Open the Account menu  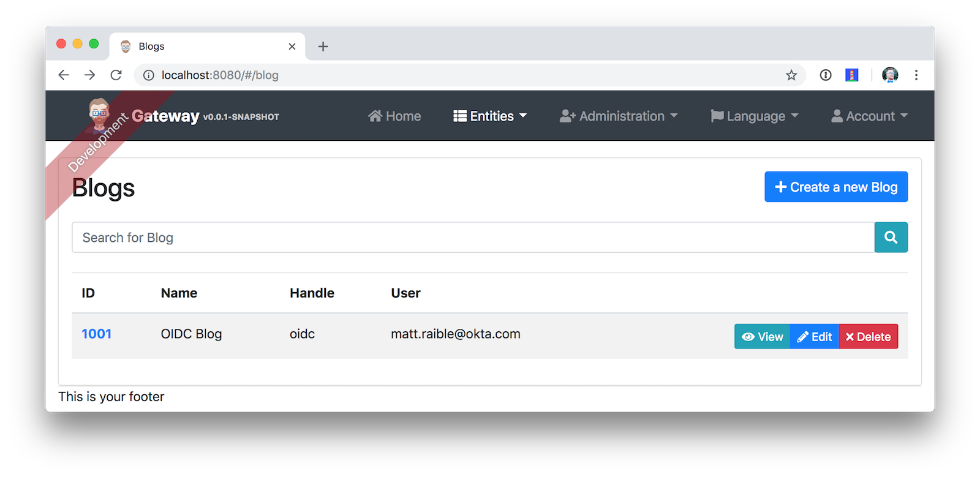tap(869, 116)
